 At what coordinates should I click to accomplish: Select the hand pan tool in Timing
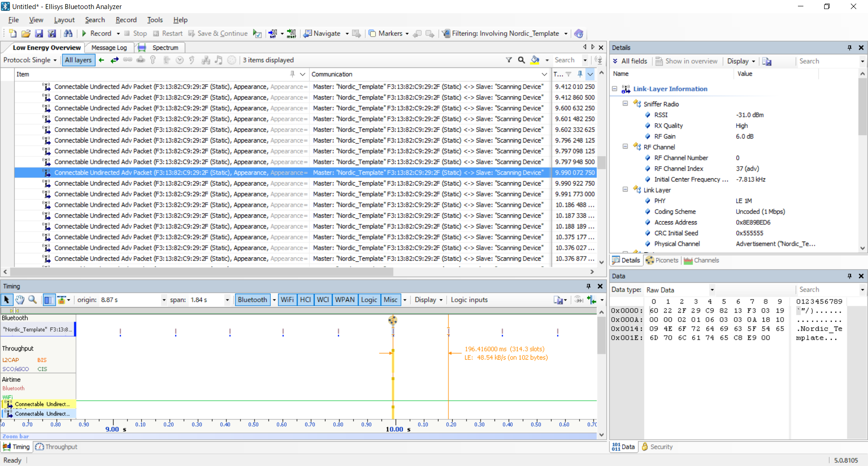(19, 300)
